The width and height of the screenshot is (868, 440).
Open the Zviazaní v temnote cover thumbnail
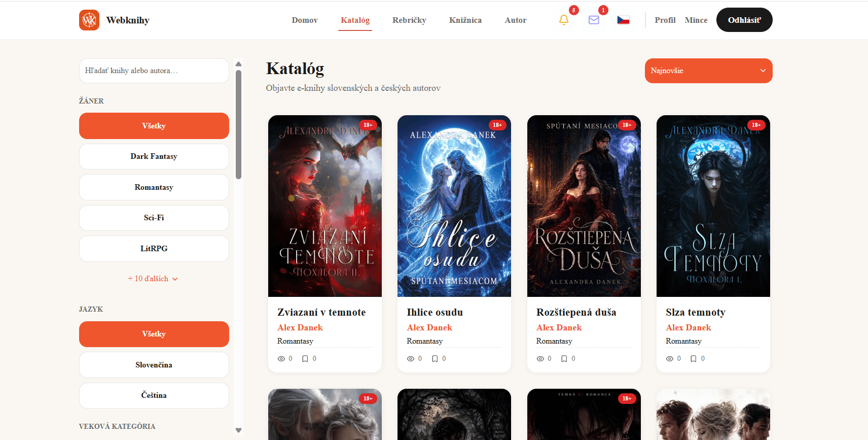tap(325, 206)
